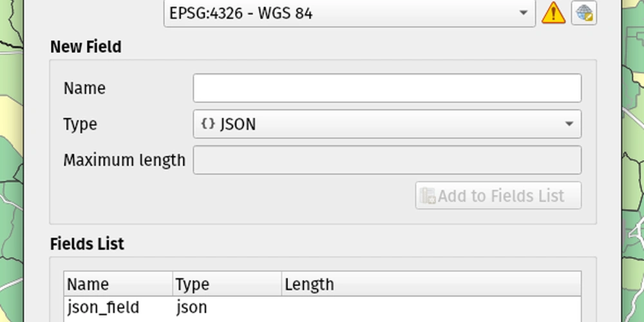
Task: Click the Length column header
Action: (431, 284)
